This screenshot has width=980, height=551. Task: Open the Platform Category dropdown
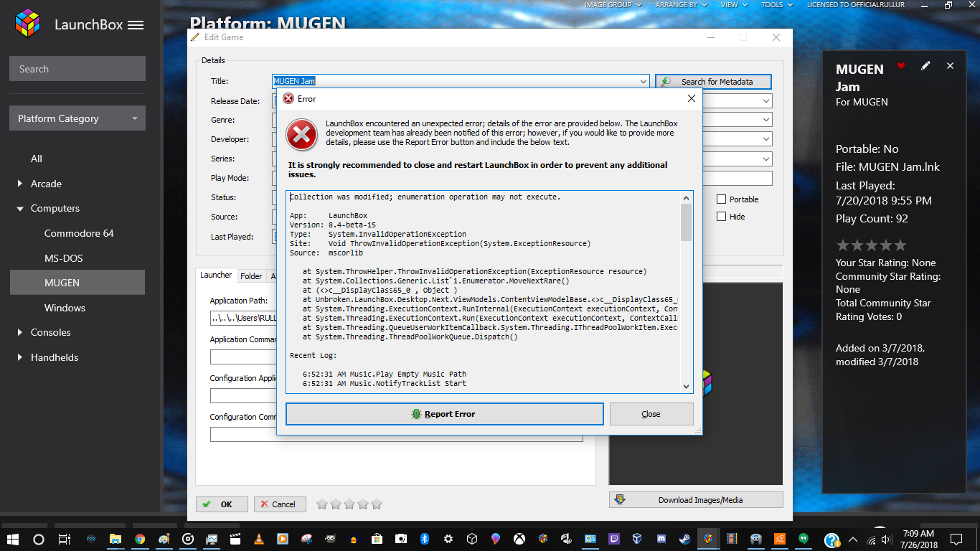pos(77,118)
